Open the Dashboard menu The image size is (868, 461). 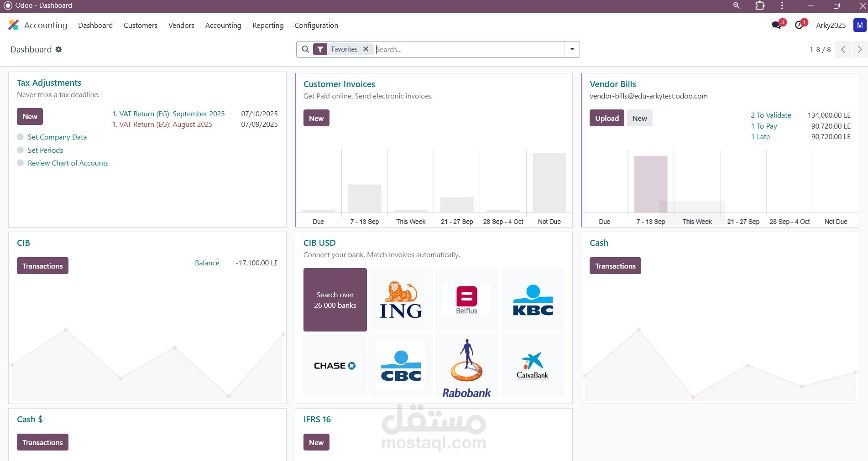point(95,25)
